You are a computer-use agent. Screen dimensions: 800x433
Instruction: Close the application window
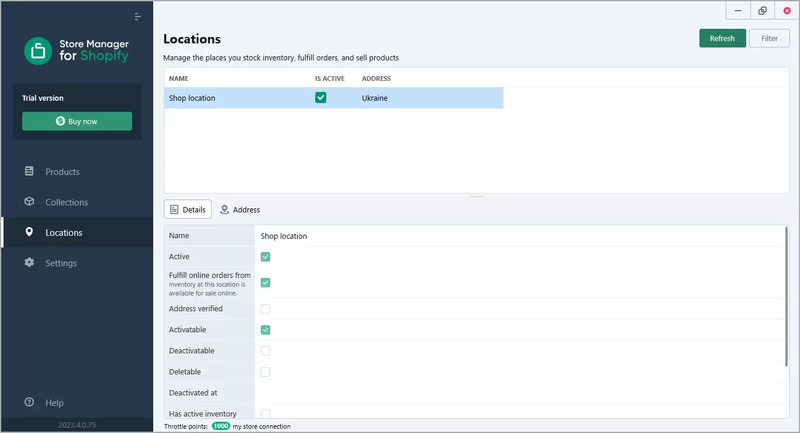tap(787, 10)
